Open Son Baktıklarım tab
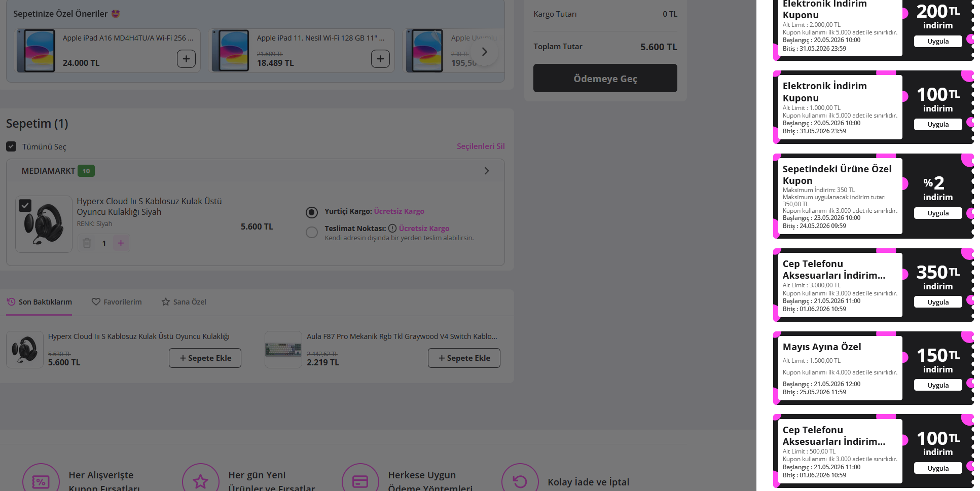 (x=39, y=302)
